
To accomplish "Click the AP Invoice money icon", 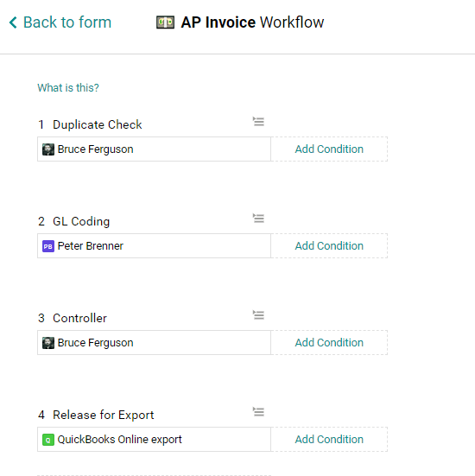I will [165, 22].
